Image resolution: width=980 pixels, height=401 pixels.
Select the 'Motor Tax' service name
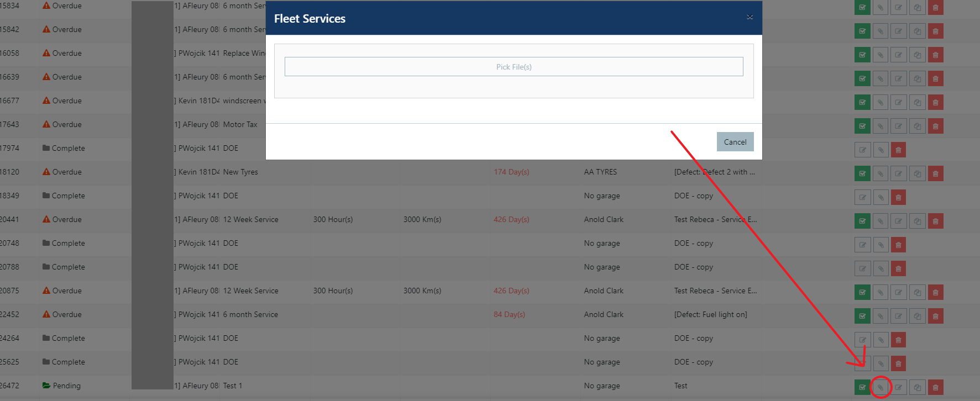240,124
